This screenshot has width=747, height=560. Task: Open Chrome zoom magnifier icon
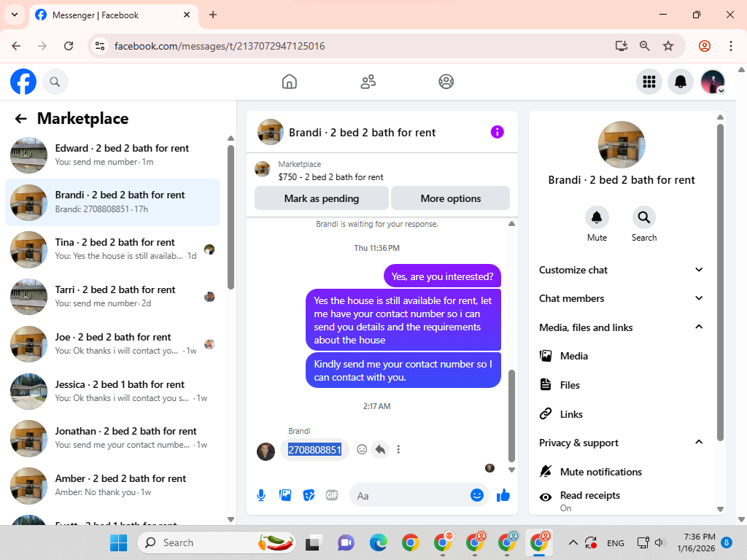(645, 46)
